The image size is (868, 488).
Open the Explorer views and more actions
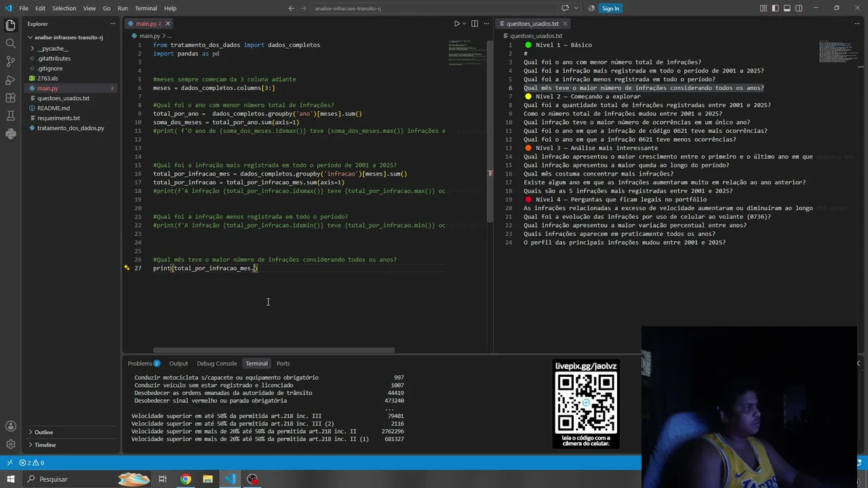[x=113, y=24]
